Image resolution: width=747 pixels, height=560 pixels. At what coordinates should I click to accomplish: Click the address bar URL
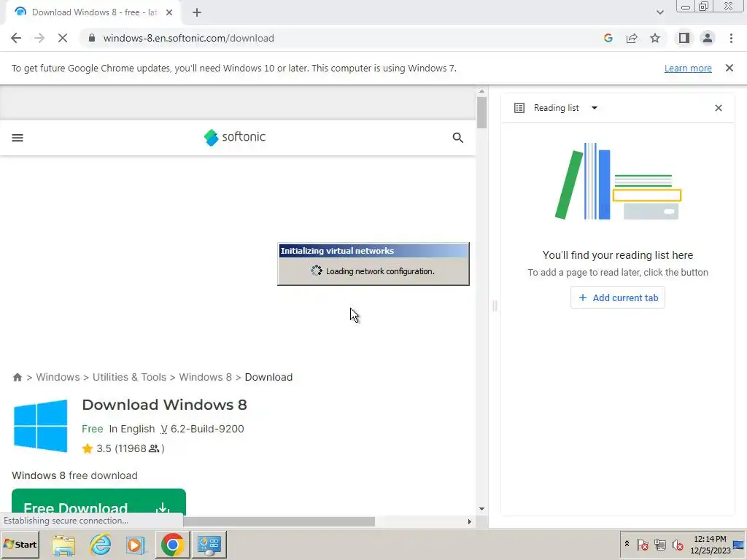pos(189,38)
